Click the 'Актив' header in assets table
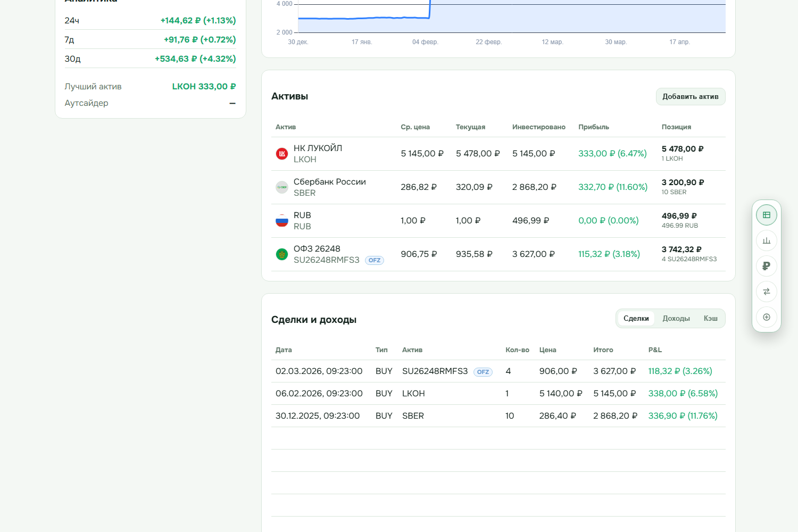 pyautogui.click(x=286, y=127)
